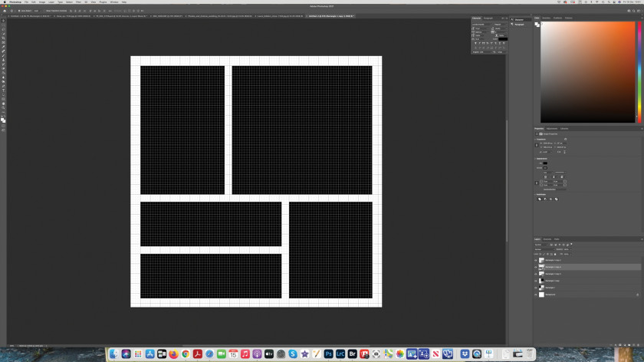Select the Crop tool
The image size is (644, 362).
click(x=3, y=38)
